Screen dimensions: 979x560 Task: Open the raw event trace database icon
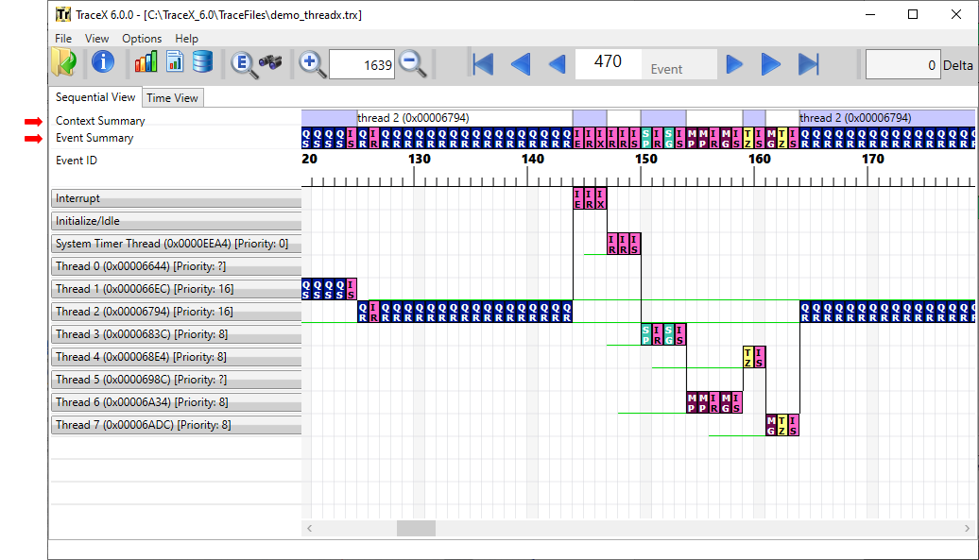point(202,62)
